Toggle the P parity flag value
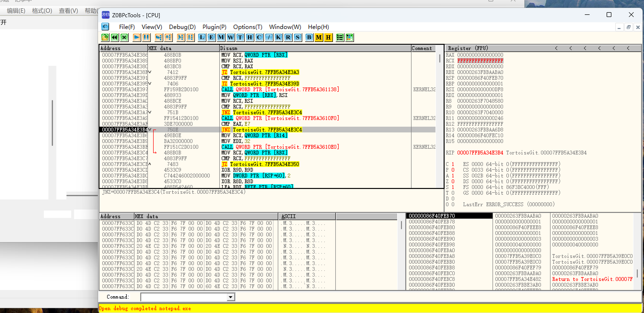 click(x=453, y=170)
